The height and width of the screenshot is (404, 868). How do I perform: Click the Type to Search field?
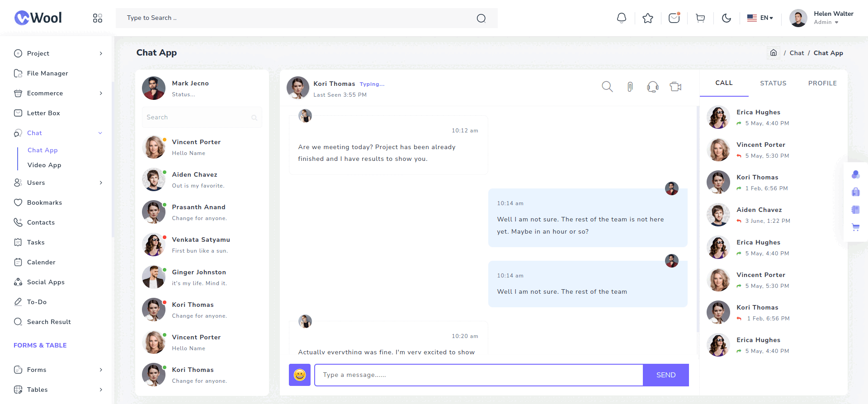click(x=307, y=18)
